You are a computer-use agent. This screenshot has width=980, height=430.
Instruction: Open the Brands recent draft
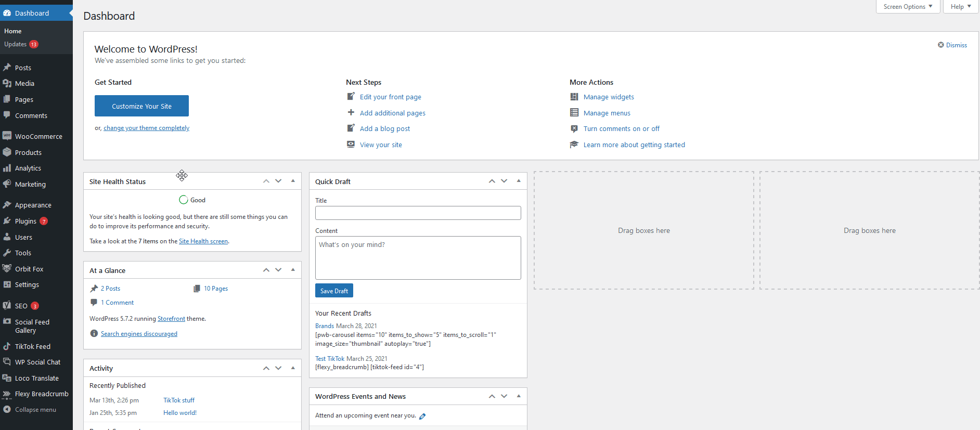tap(325, 326)
